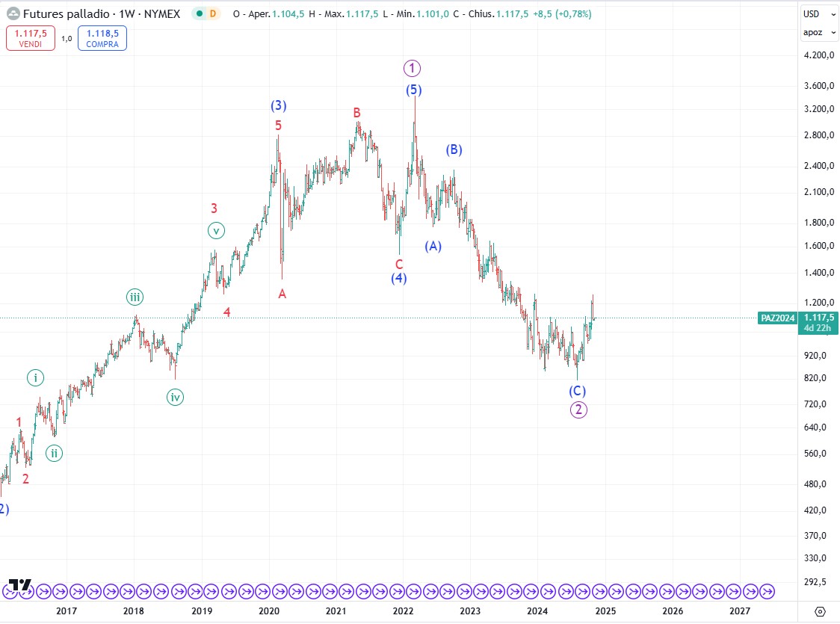This screenshot has width=840, height=624.
Task: Click the final rollover marker after 2027
Action: click(x=768, y=591)
